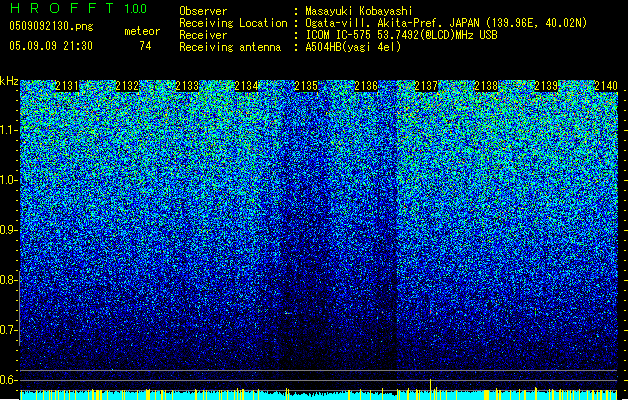The height and width of the screenshot is (400, 629).
Task: Click time marker 2136
Action: (x=366, y=86)
